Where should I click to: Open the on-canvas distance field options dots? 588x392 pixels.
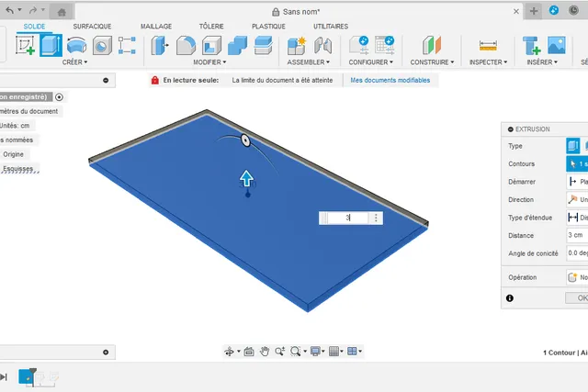pyautogui.click(x=376, y=218)
